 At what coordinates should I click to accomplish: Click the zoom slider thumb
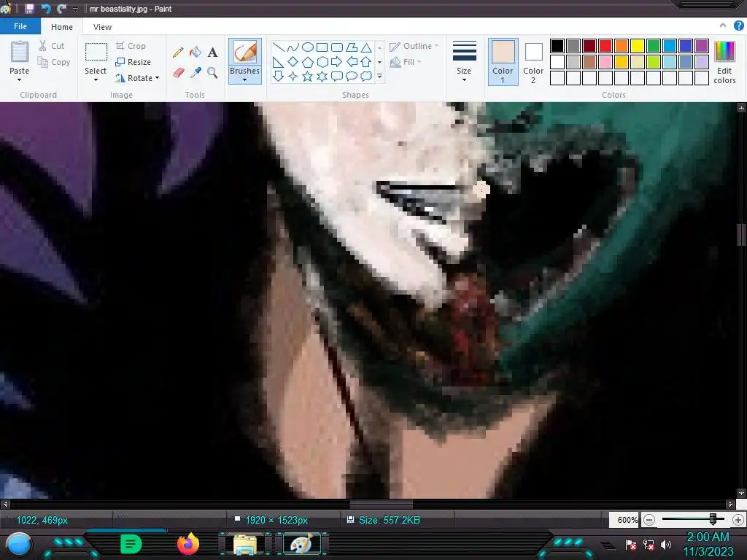tap(713, 519)
